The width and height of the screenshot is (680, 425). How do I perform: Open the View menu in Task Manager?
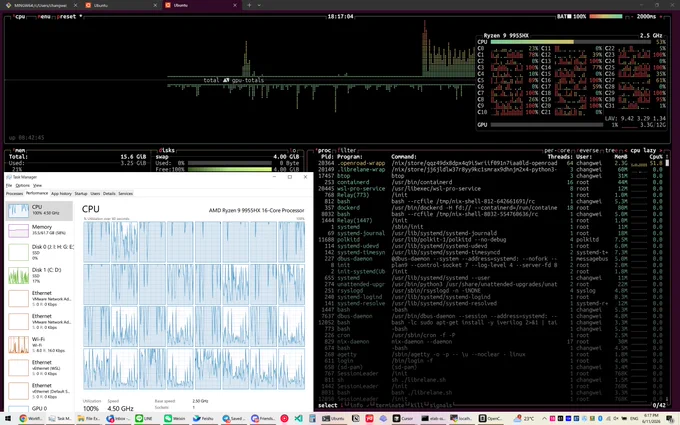point(37,185)
